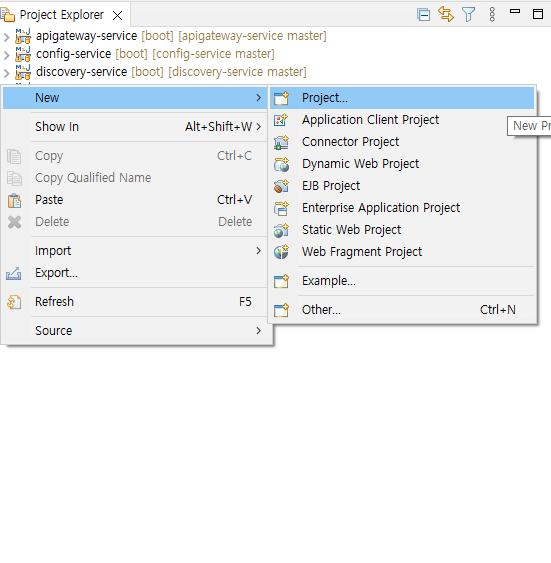Choose Other... in the New submenu
This screenshot has height=563, width=551.
(x=402, y=310)
